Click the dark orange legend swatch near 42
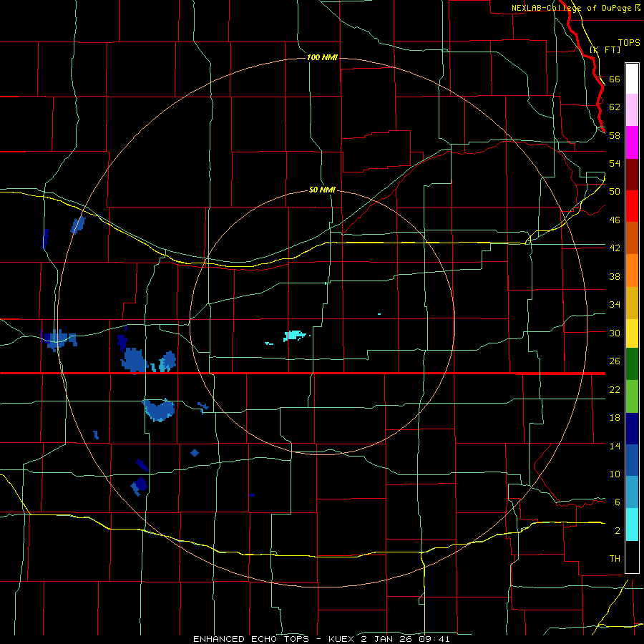The height and width of the screenshot is (644, 644). click(632, 238)
